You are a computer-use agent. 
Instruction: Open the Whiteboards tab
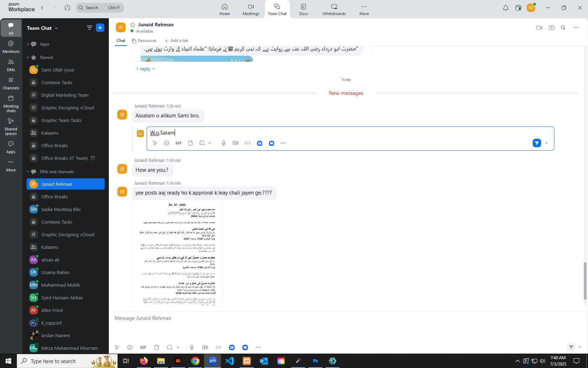coord(334,9)
